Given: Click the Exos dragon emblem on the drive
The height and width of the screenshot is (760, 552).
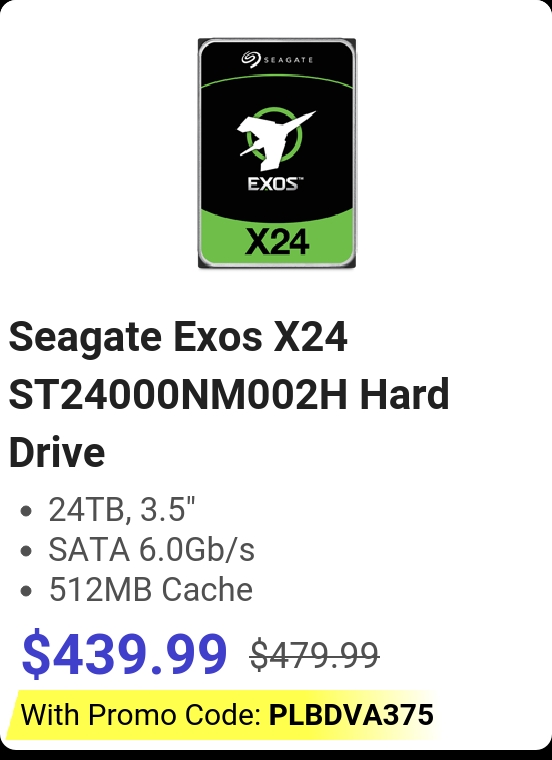Looking at the screenshot, I should coord(276,139).
